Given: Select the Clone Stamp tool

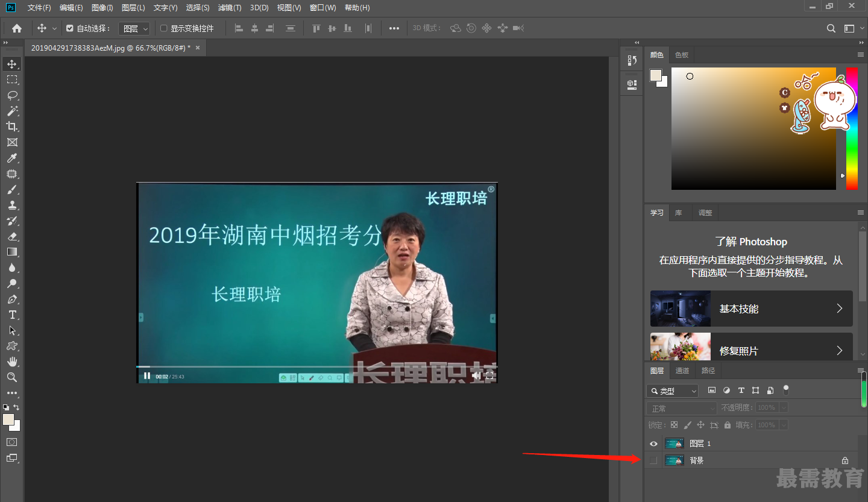Looking at the screenshot, I should [12, 205].
